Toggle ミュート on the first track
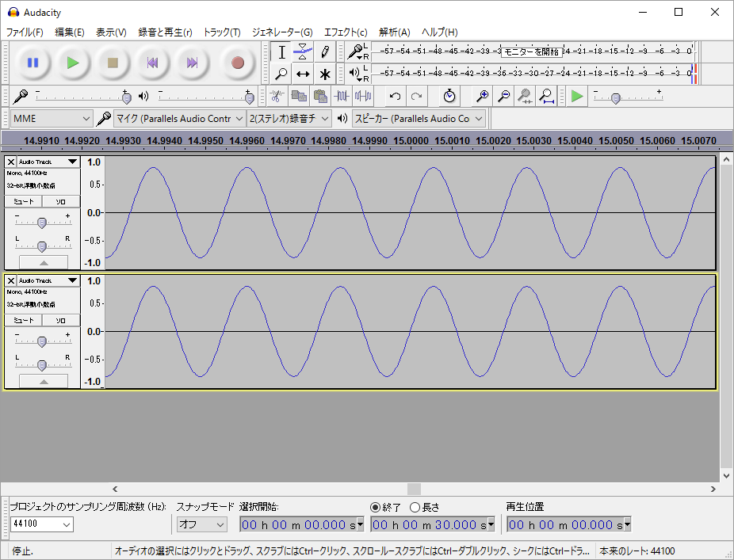Viewport: 734px width, 560px height. [24, 202]
